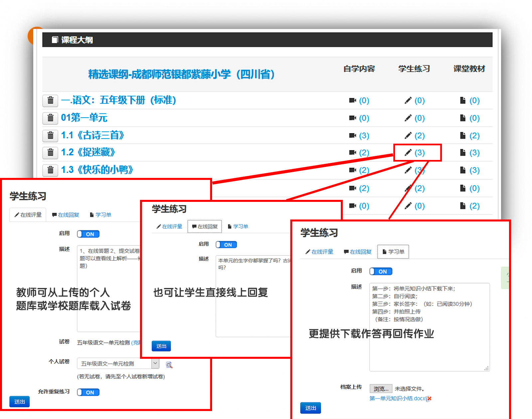Click the magnifier icon next to 个人试卷 dropdown
Screen dimensions: 532x419
pyautogui.click(x=169, y=365)
